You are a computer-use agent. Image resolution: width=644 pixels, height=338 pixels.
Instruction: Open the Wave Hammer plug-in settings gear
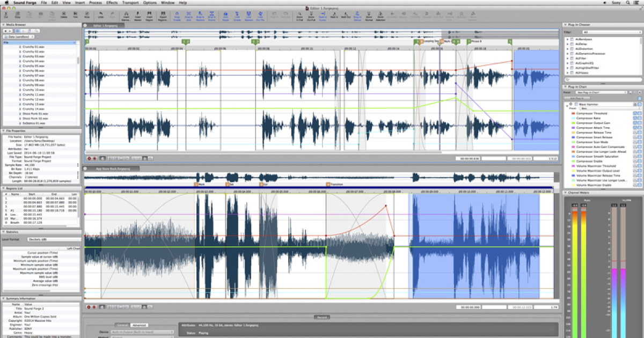point(571,104)
